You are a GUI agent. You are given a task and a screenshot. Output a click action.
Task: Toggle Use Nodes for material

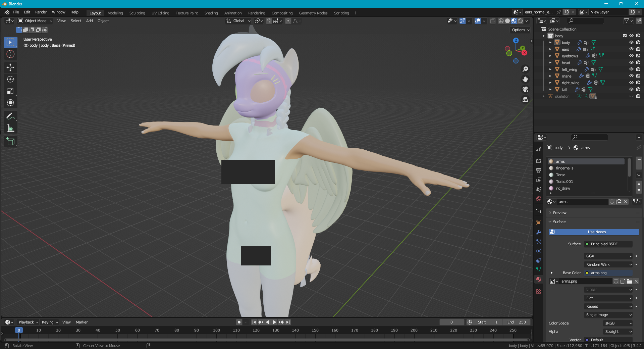(x=594, y=232)
